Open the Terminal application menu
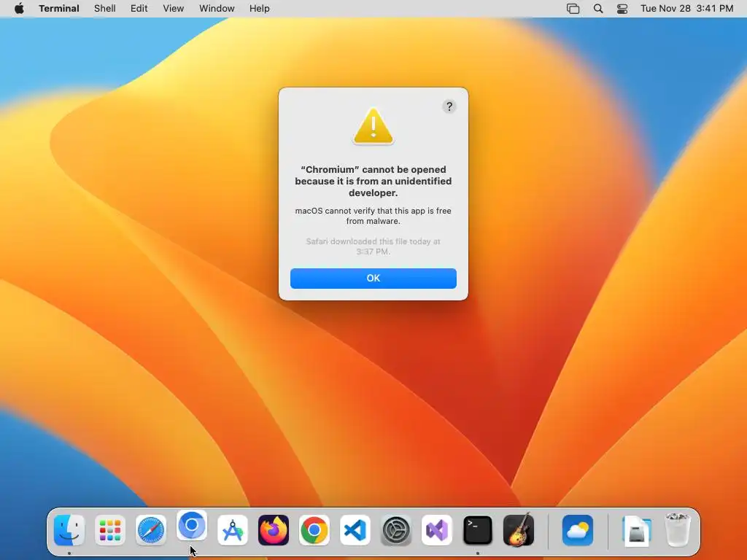 point(59,9)
